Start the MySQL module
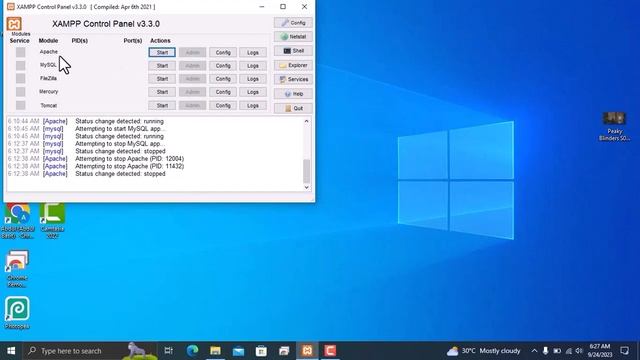The width and height of the screenshot is (640, 360). pyautogui.click(x=162, y=66)
